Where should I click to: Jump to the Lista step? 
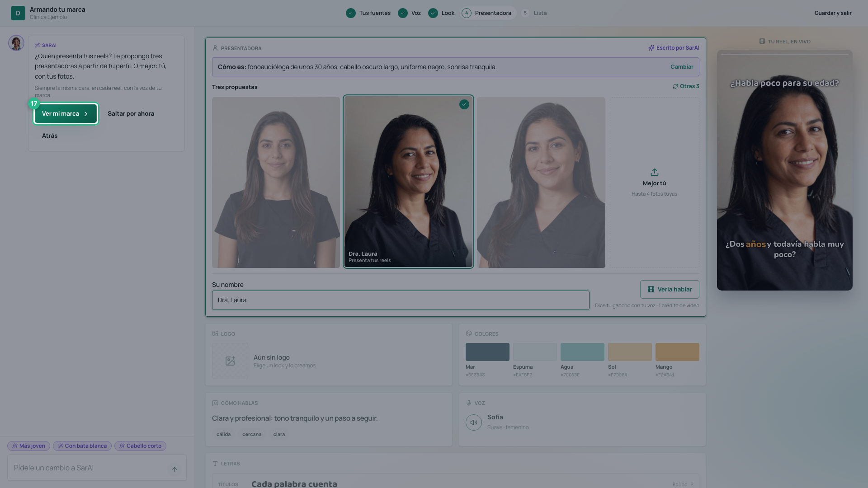[534, 13]
